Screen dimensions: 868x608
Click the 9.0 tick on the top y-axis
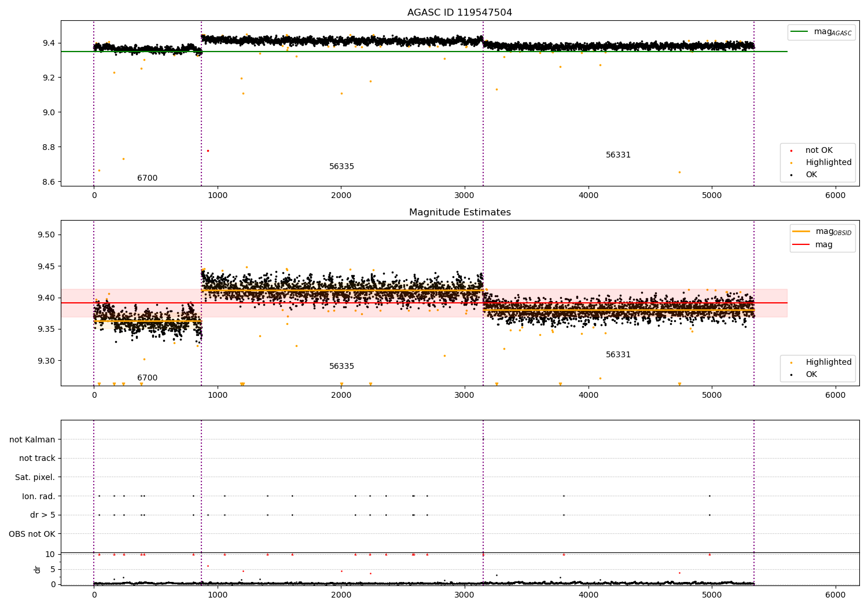pos(48,113)
